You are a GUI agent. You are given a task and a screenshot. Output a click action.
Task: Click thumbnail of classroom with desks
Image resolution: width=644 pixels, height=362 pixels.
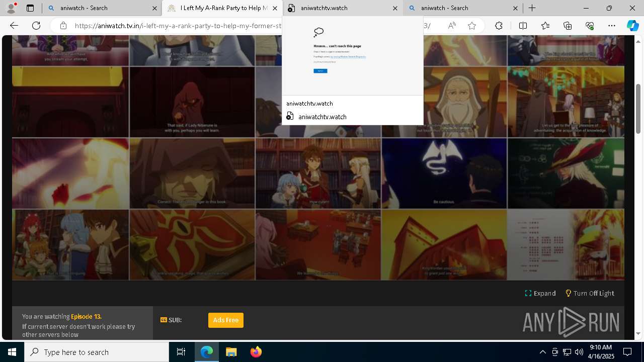coord(318,245)
